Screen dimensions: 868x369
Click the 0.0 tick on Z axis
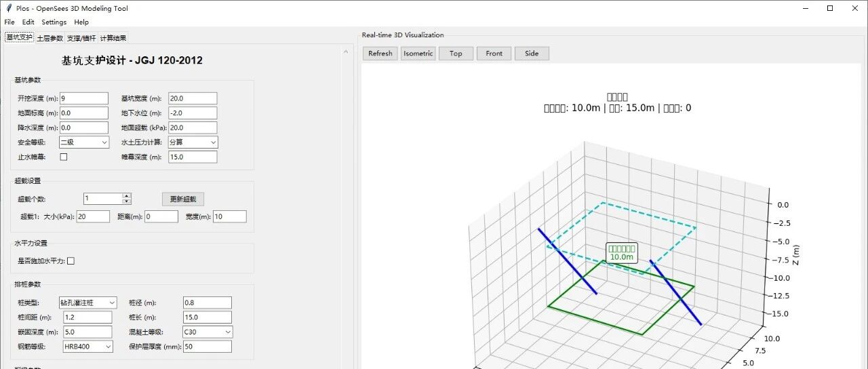[783, 204]
